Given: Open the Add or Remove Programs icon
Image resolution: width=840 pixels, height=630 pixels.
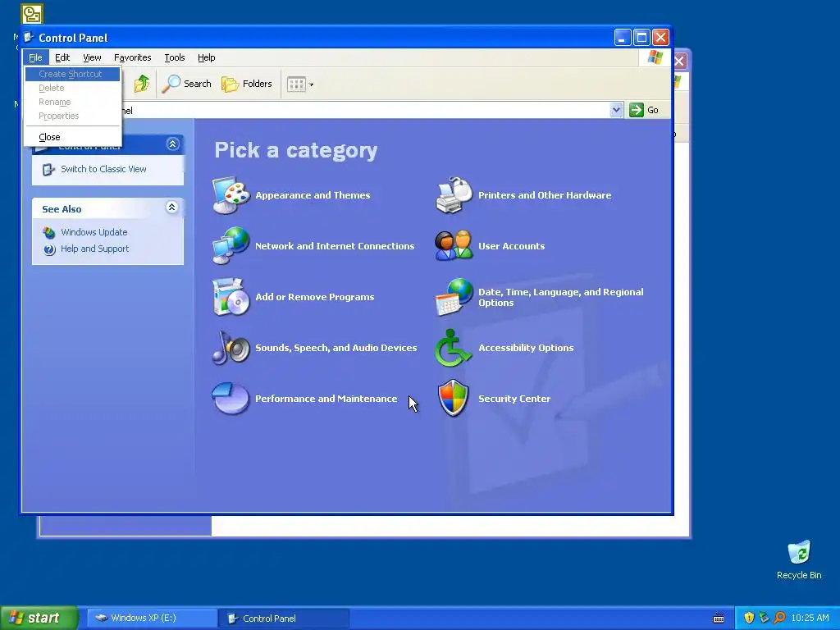Looking at the screenshot, I should coord(231,297).
